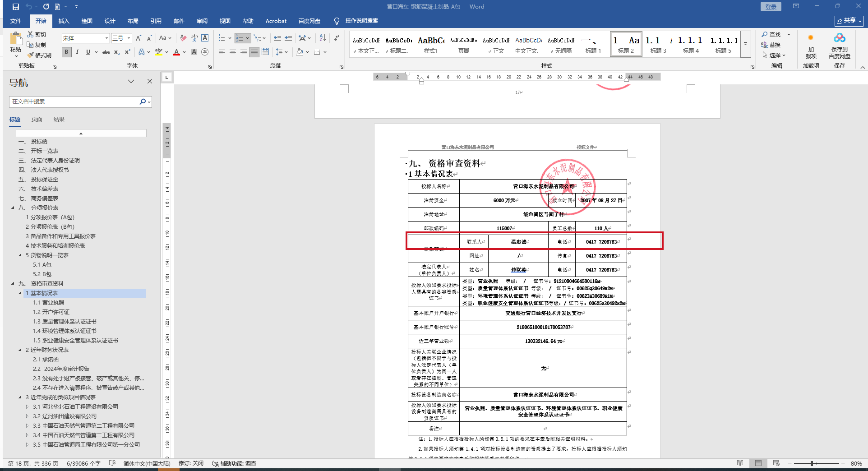Click 替换 to replace text
Viewport: 868px width, 471px height.
coord(771,45)
